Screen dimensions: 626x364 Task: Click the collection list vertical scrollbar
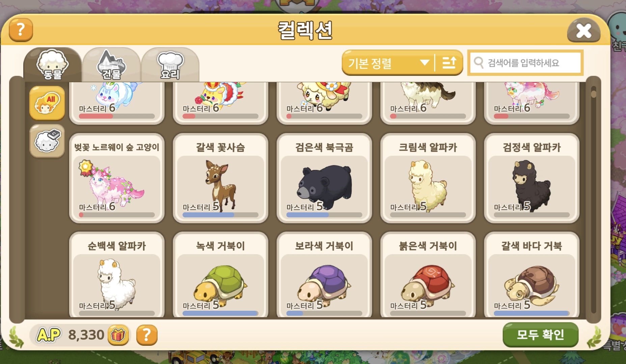click(x=594, y=200)
